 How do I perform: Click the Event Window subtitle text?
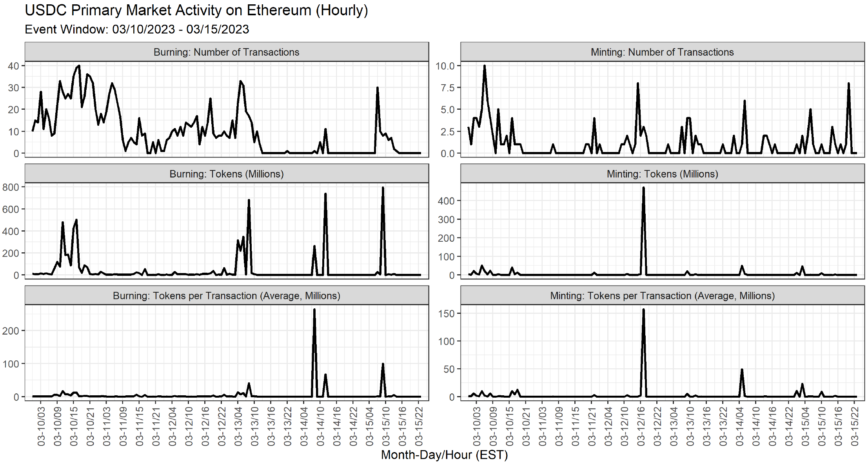[x=137, y=29]
